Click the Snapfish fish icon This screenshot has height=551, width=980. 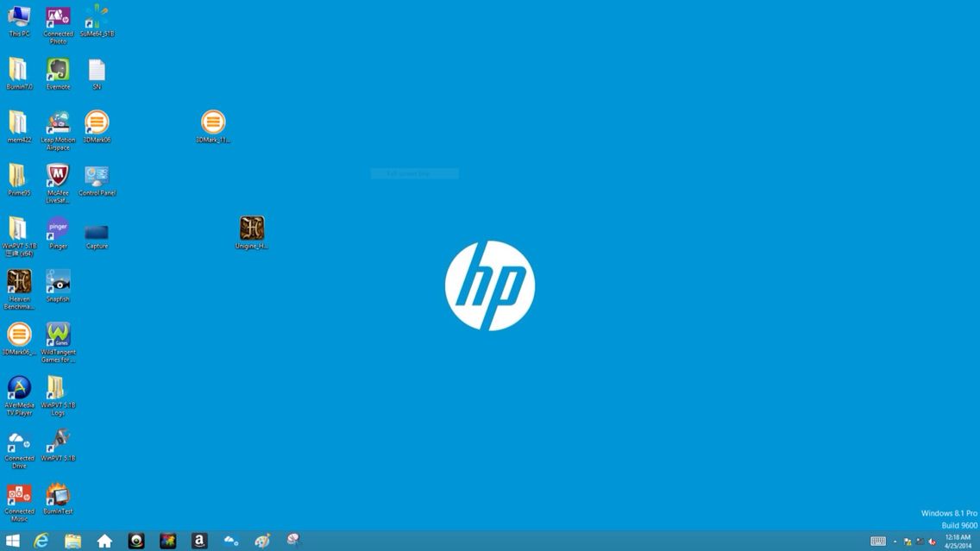[58, 287]
